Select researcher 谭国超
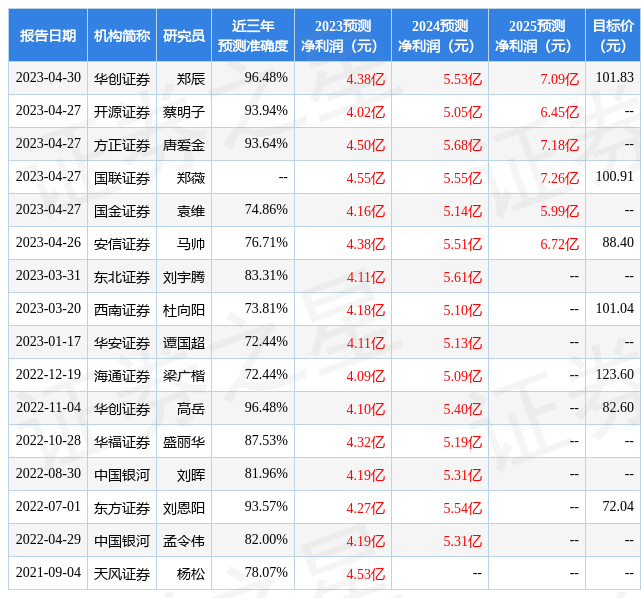Image resolution: width=641 pixels, height=598 pixels. pos(184,343)
